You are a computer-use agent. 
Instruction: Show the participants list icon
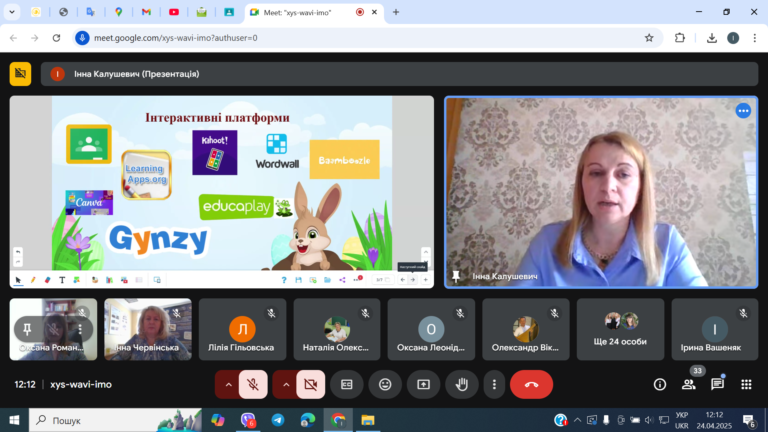click(x=689, y=384)
